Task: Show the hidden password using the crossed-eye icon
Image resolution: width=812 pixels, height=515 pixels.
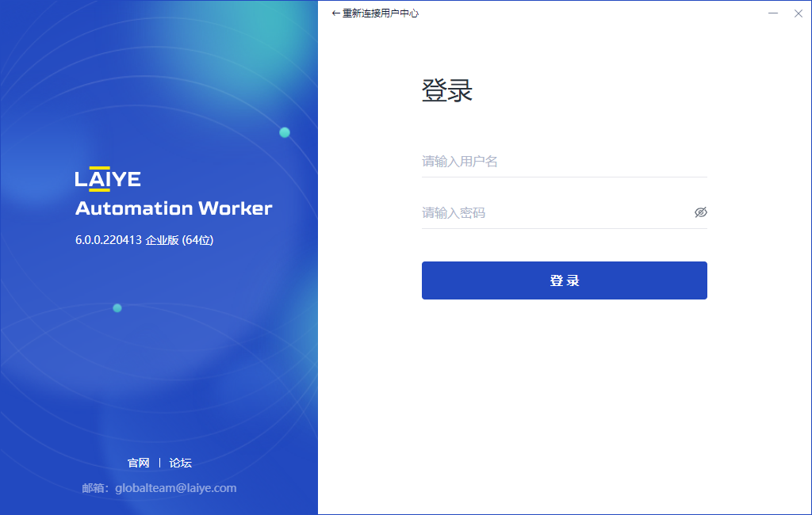Action: click(x=701, y=212)
